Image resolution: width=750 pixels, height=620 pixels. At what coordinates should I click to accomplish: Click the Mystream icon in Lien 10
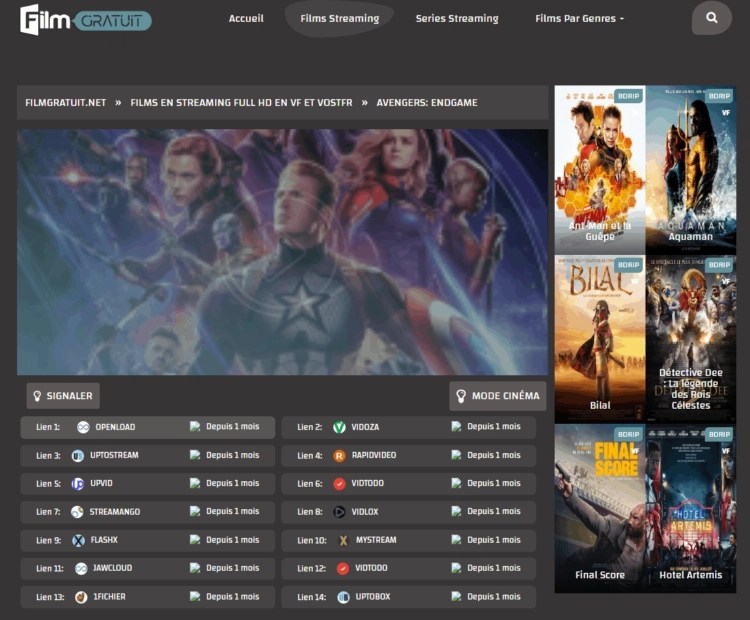343,540
